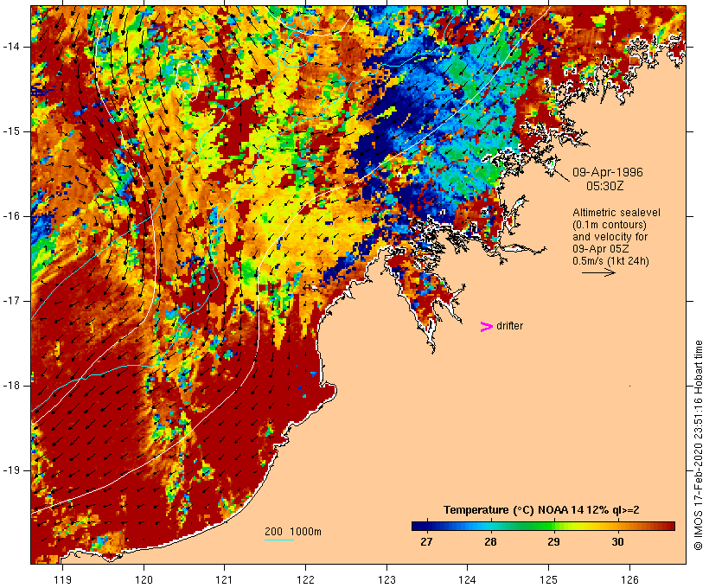Click the longitude axis label '120'

pyautogui.click(x=144, y=579)
